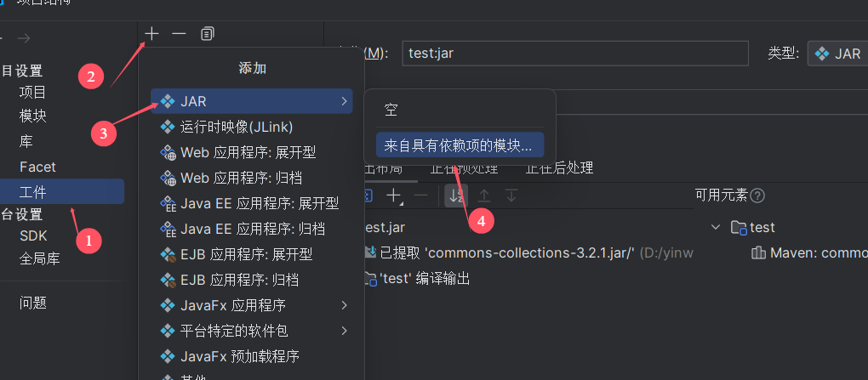Image resolution: width=868 pixels, height=380 pixels.
Task: Click the forward navigation arrow
Action: pyautogui.click(x=24, y=38)
